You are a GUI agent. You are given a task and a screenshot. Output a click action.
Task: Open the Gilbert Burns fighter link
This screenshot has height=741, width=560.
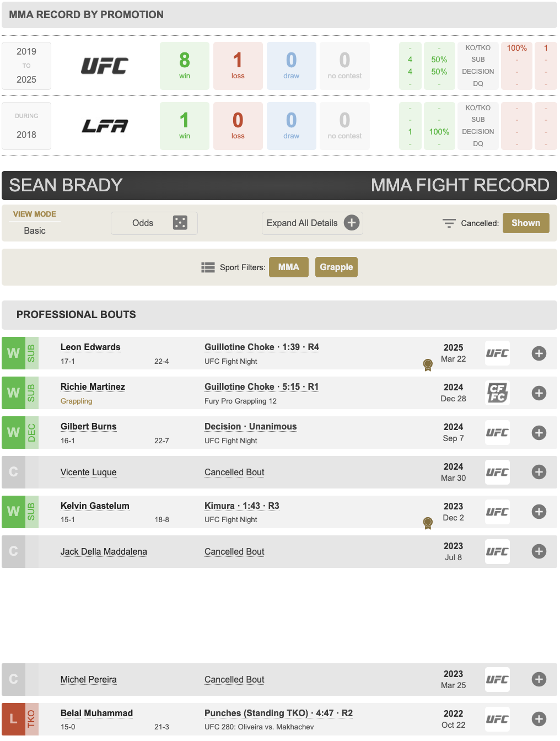pyautogui.click(x=89, y=426)
